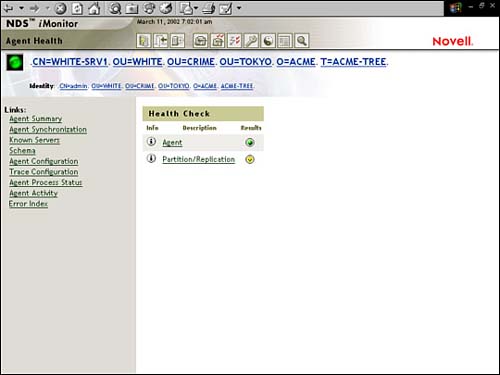Click the 'Health Check' table heading
500x375 pixels.
179,114
